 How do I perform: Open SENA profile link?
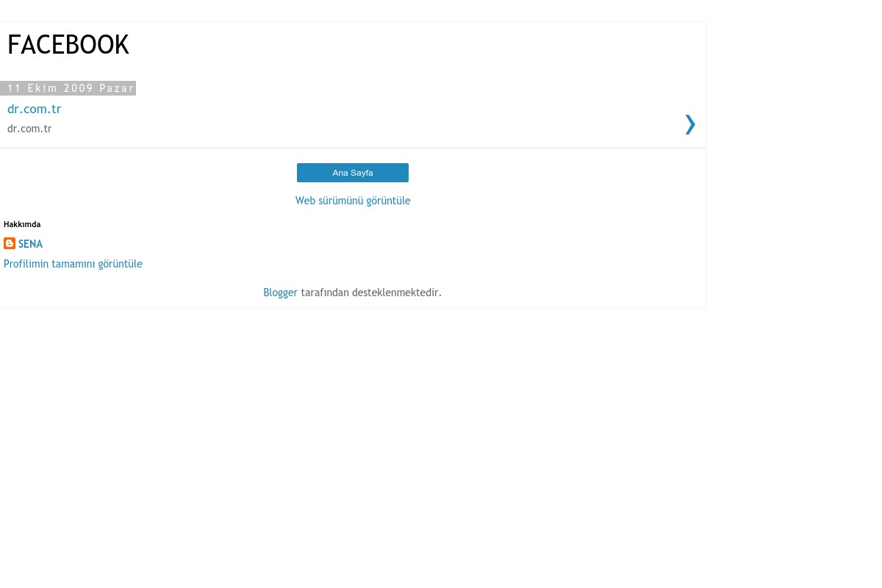pos(30,244)
